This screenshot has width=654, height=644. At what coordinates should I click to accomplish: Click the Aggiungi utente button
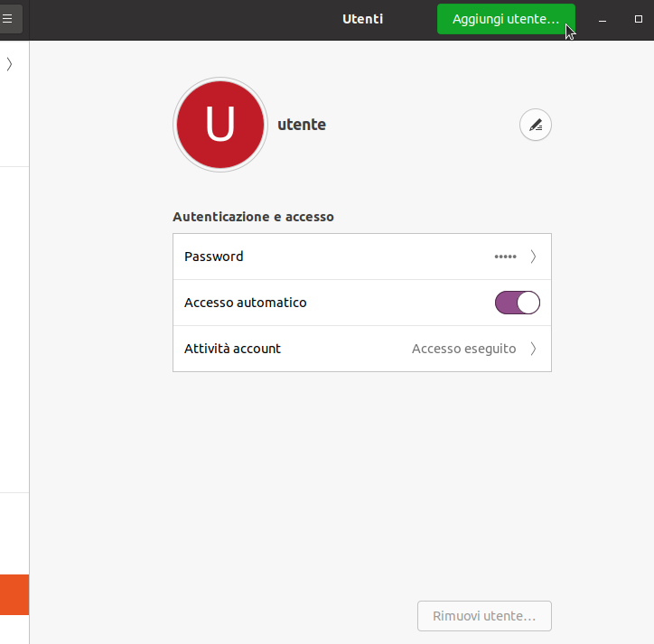506,19
